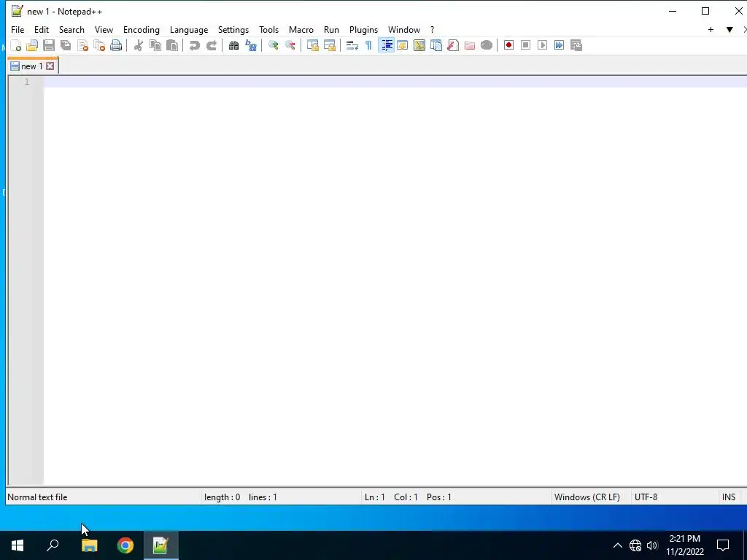The width and height of the screenshot is (747, 560).
Task: Synchronize horizontal scrolling icon
Action: (329, 45)
